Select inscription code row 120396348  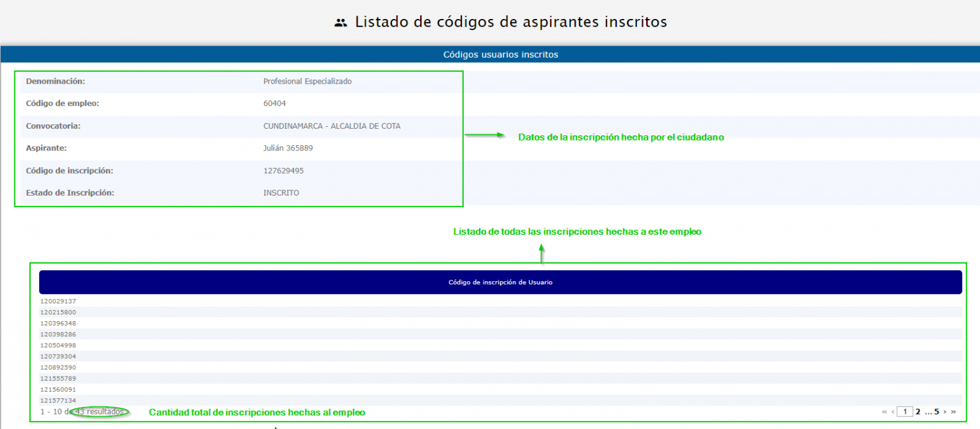(58, 324)
